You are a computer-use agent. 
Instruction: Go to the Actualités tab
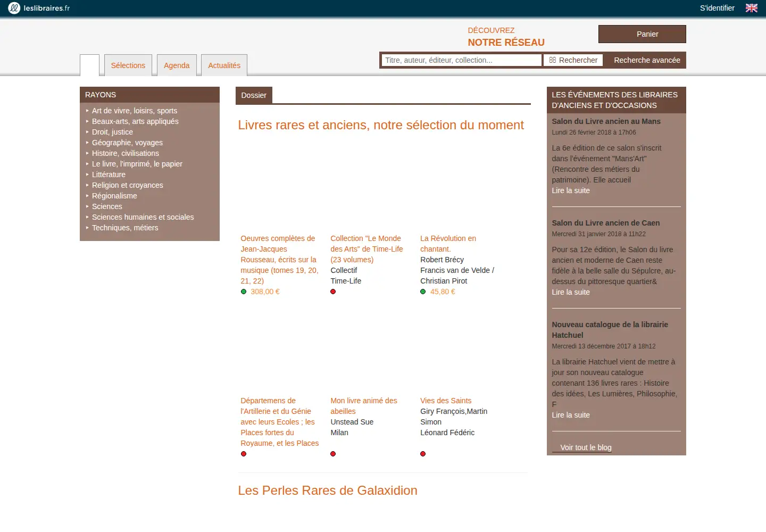coord(224,65)
